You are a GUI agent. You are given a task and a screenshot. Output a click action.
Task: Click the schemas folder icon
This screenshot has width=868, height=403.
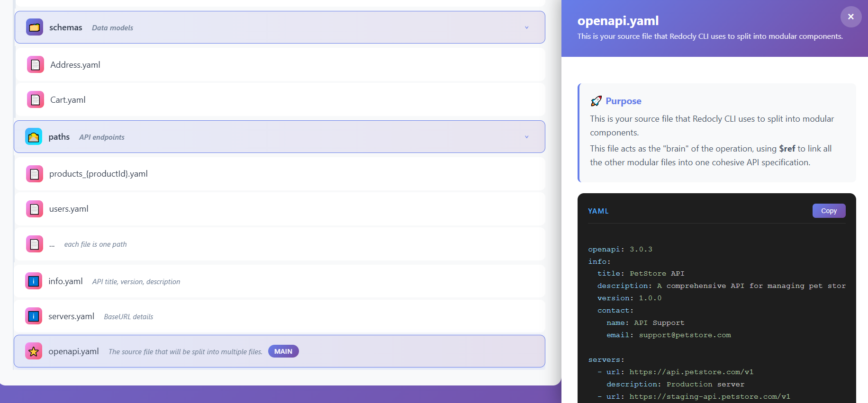[35, 27]
